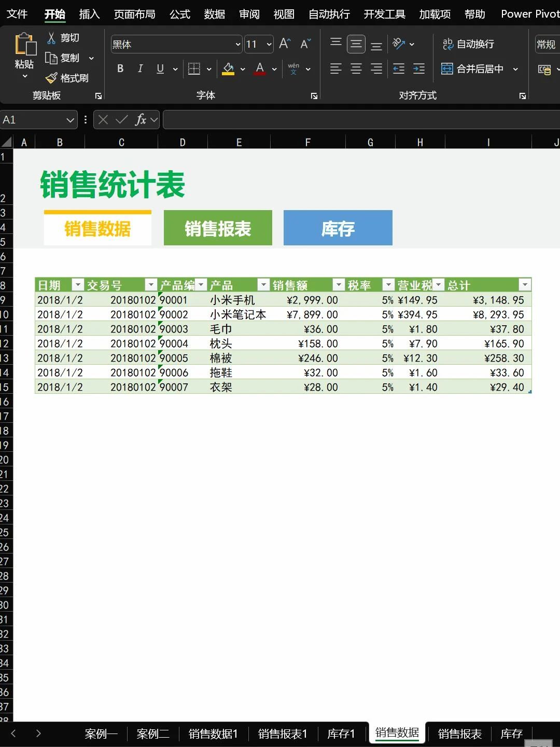Align text to top
560x747 pixels.
point(336,44)
